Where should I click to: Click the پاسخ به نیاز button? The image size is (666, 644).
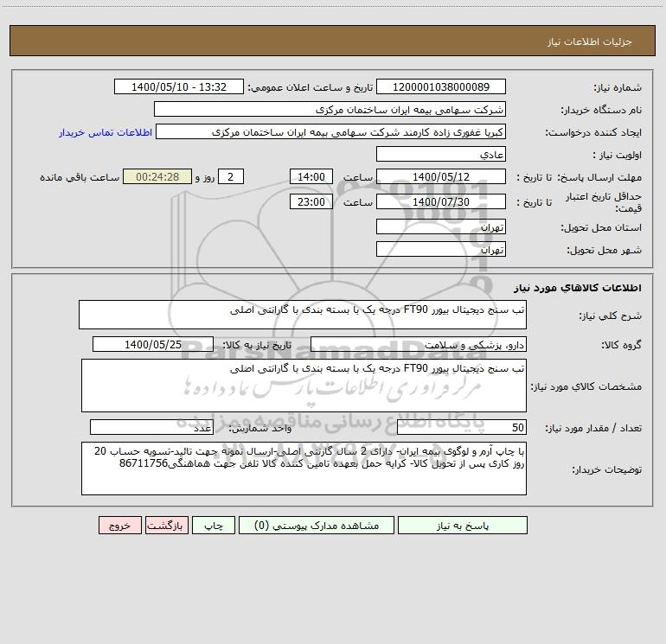(x=463, y=525)
